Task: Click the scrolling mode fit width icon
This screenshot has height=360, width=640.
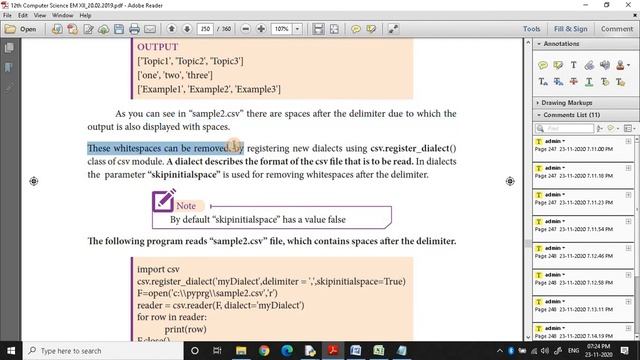Action: 318,29
